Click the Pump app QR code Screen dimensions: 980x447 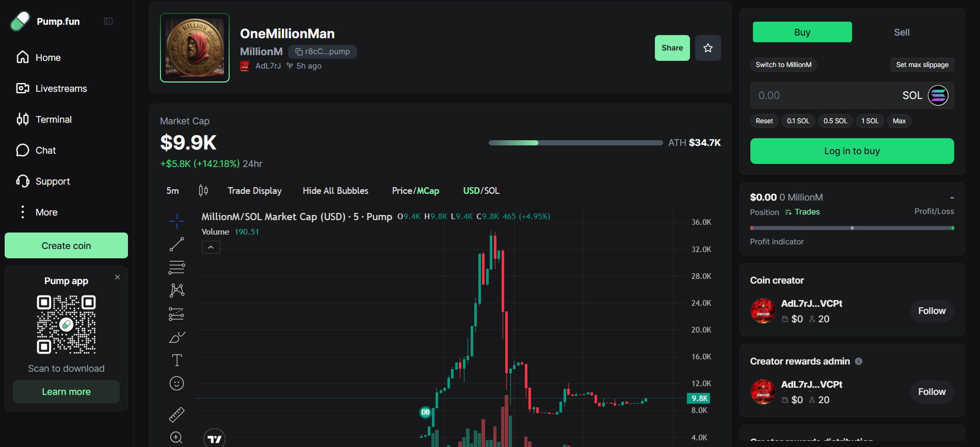(66, 324)
